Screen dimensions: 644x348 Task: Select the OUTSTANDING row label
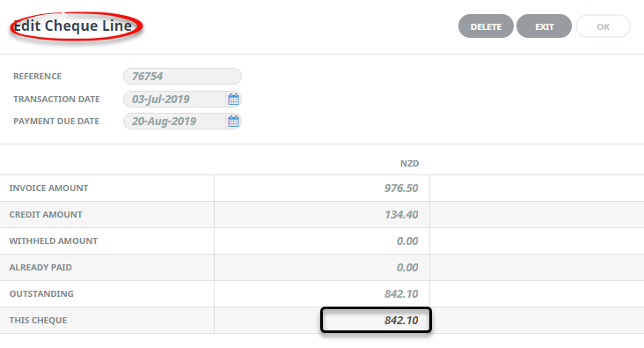point(41,293)
